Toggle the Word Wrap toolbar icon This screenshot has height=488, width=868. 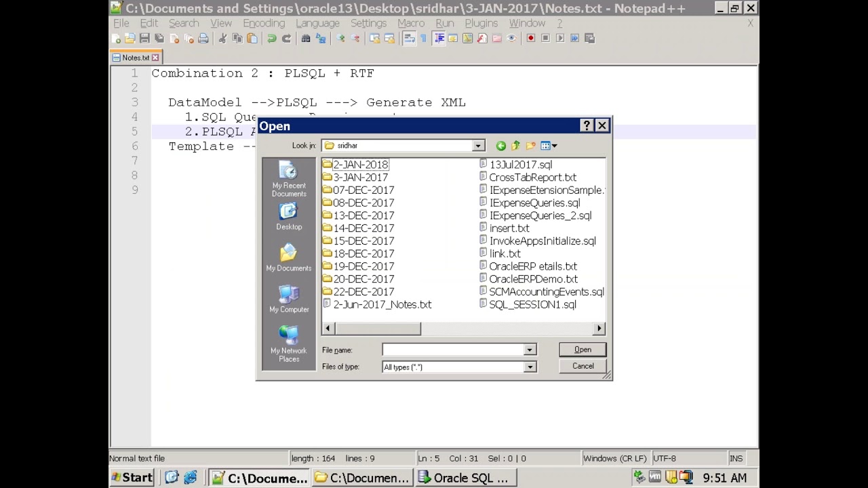click(410, 39)
